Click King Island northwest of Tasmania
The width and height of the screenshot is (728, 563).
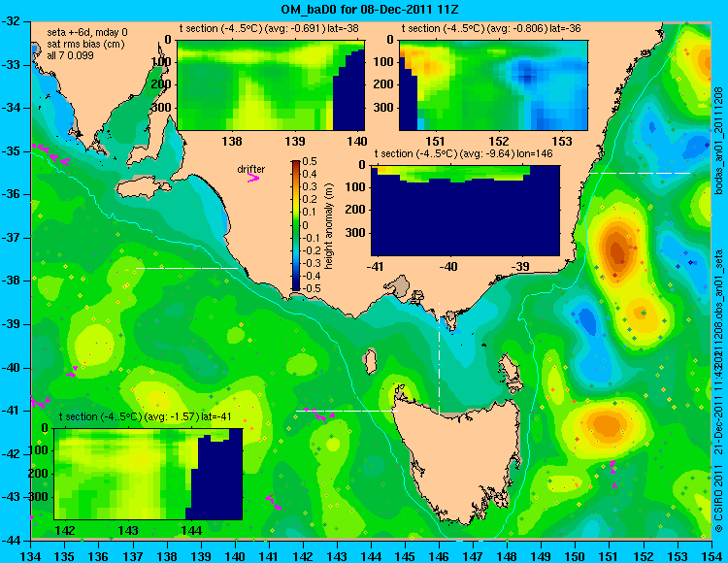(x=370, y=361)
